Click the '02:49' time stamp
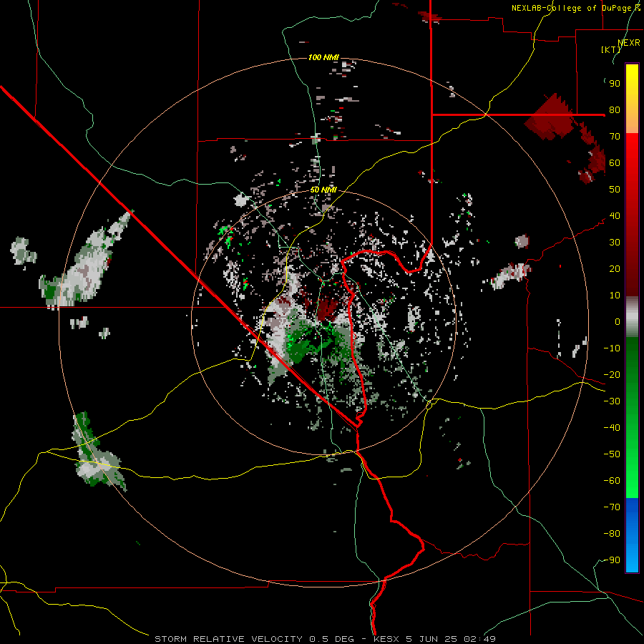The height and width of the screenshot is (644, 644). click(x=479, y=639)
